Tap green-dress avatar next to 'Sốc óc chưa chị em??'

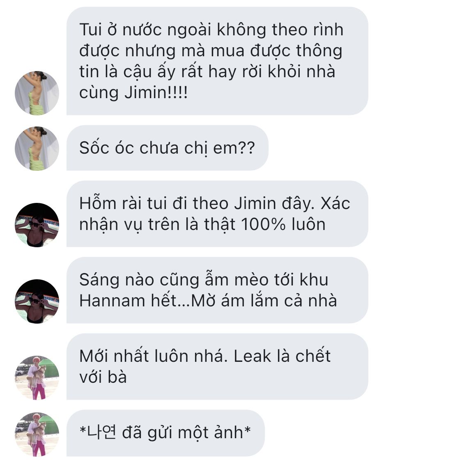click(x=37, y=148)
